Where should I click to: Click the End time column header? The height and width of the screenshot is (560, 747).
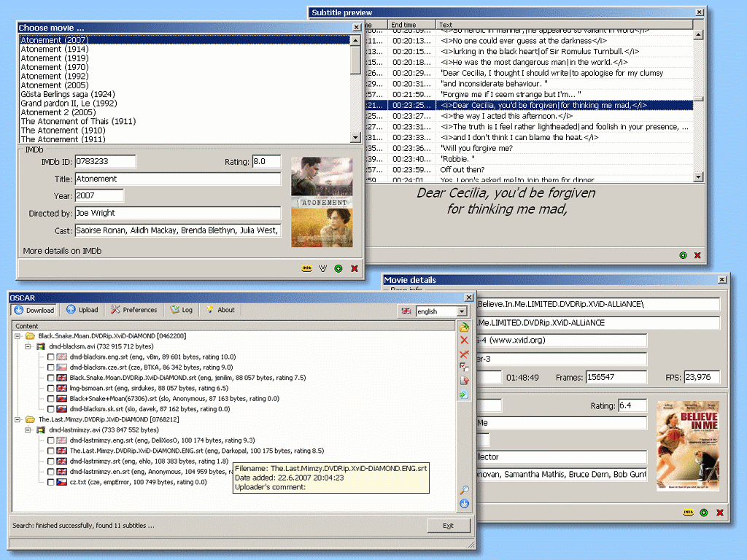point(411,24)
